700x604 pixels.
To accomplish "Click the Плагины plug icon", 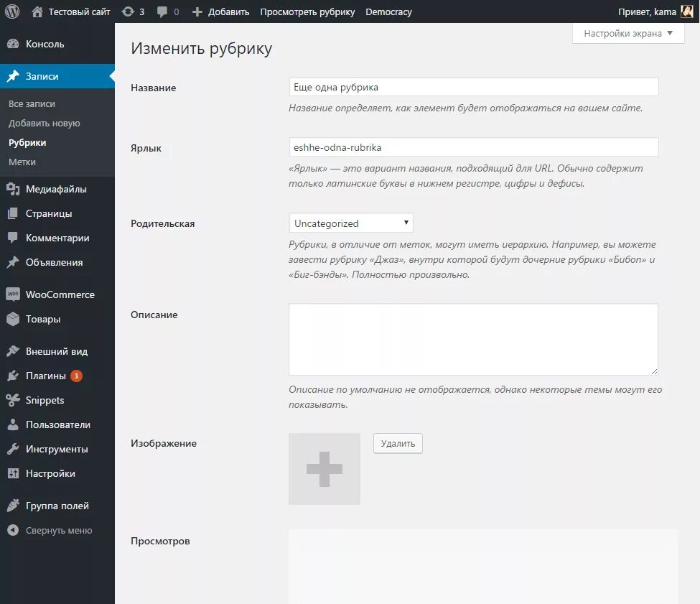I will [x=13, y=376].
